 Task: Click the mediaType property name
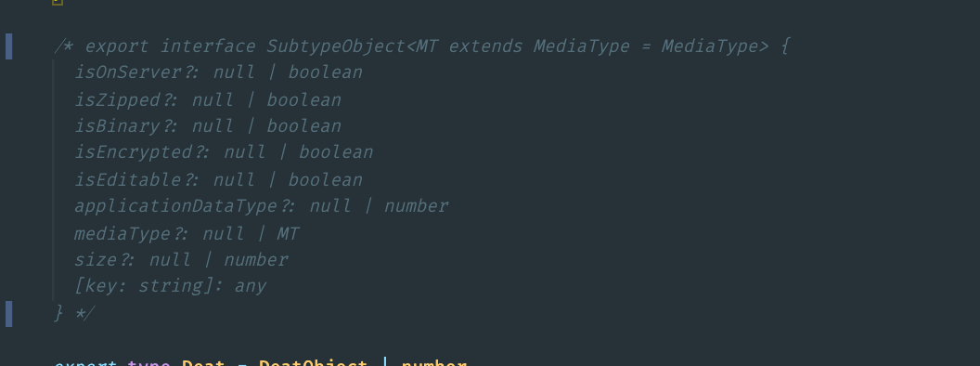122,234
